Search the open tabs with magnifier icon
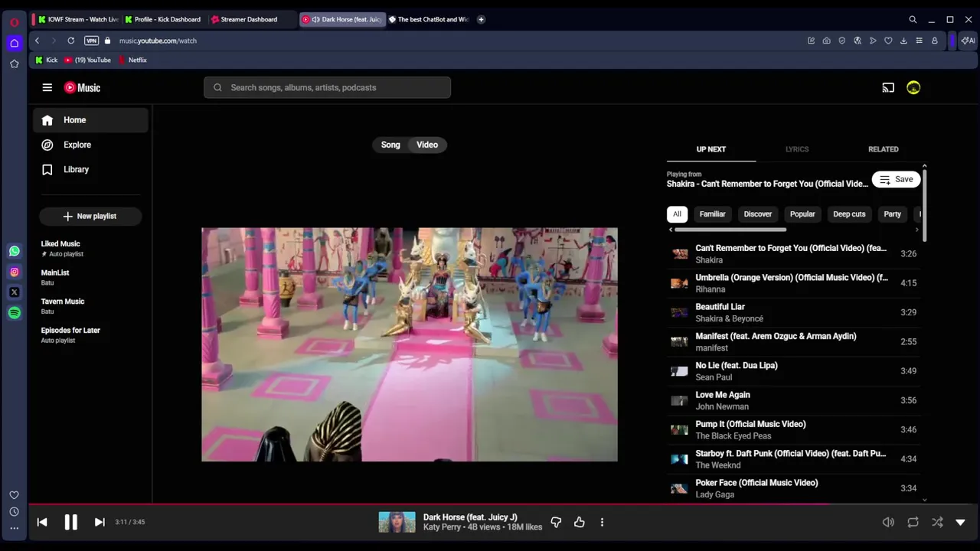The height and width of the screenshot is (551, 980). coord(913,19)
